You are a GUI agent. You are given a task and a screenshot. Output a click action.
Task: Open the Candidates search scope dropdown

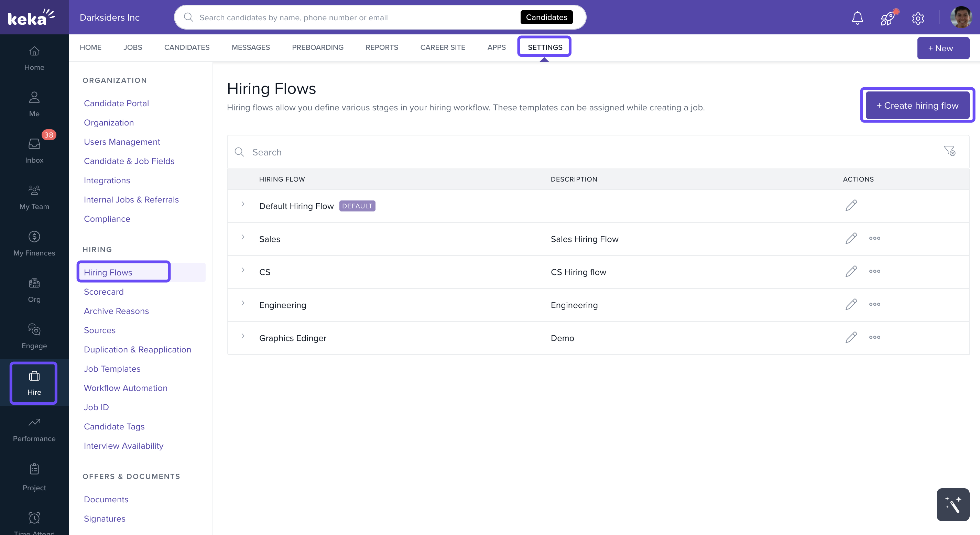point(546,17)
